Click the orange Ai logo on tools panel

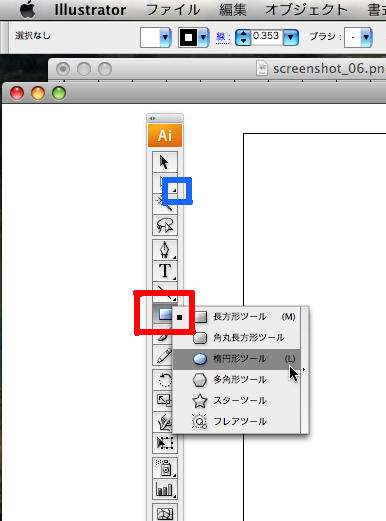165,135
